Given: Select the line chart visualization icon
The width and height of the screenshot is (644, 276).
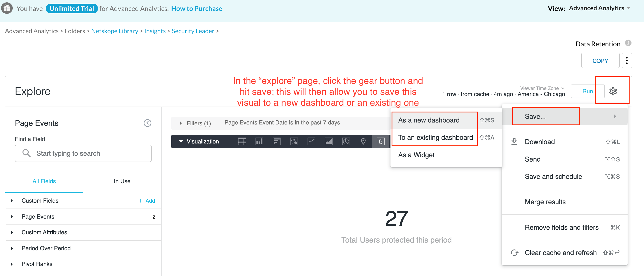Looking at the screenshot, I should (x=311, y=141).
